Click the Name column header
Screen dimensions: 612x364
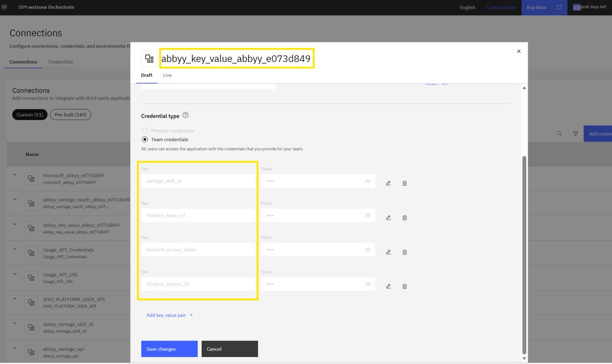pos(32,154)
